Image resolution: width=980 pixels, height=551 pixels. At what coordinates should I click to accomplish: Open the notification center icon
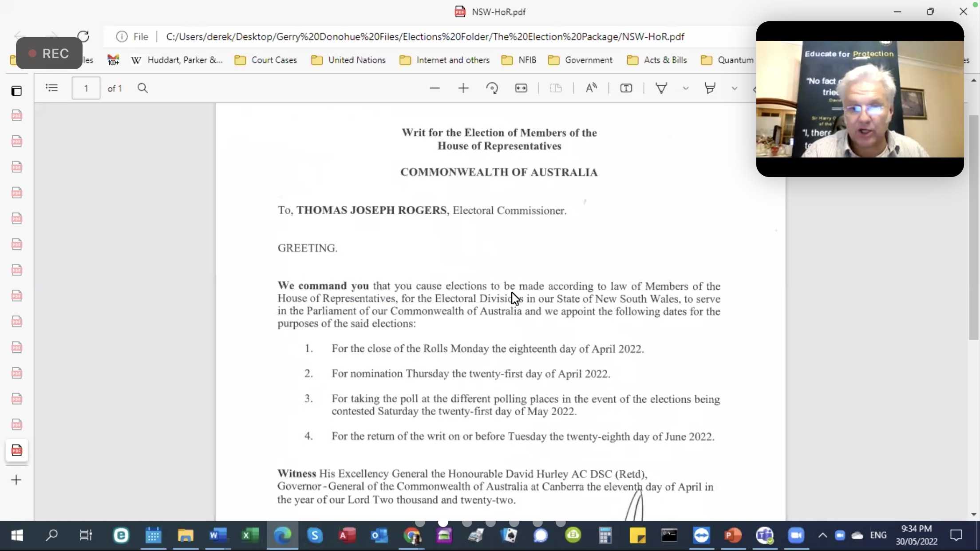click(956, 535)
